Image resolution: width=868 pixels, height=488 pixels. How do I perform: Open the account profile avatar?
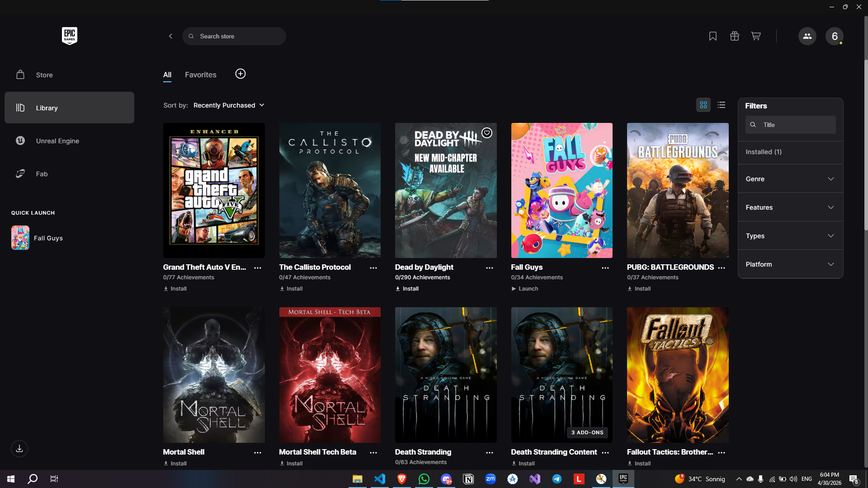tap(835, 36)
